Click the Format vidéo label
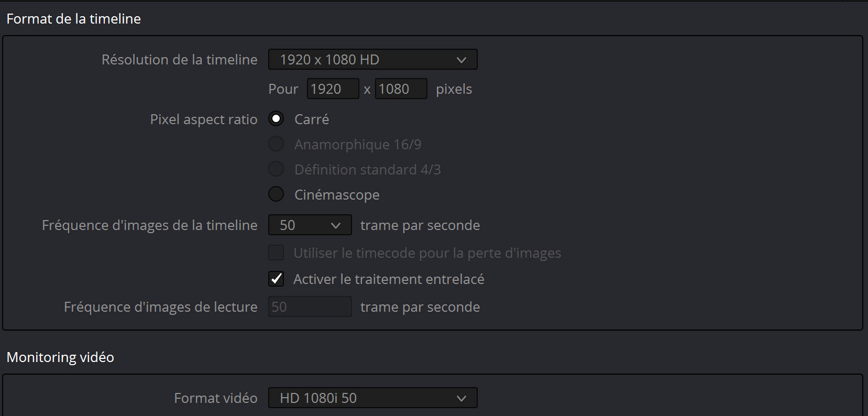Screen dimensions: 868x416 pos(216,398)
